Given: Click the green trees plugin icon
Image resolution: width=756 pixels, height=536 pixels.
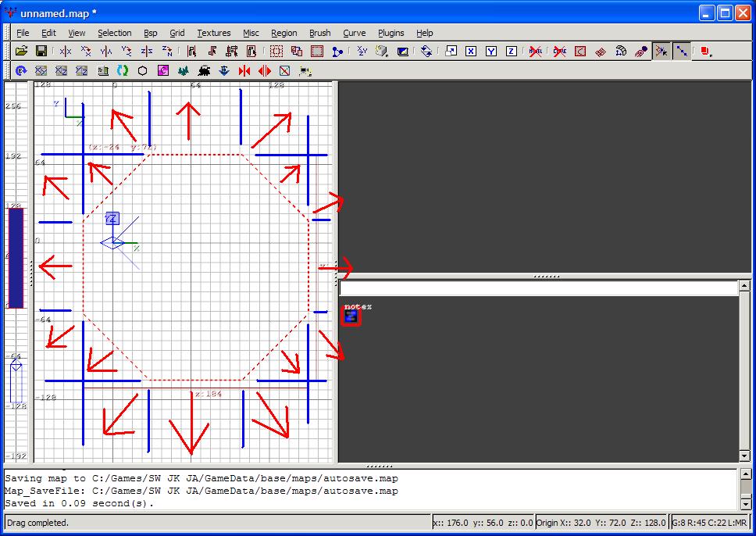Looking at the screenshot, I should (x=184, y=71).
